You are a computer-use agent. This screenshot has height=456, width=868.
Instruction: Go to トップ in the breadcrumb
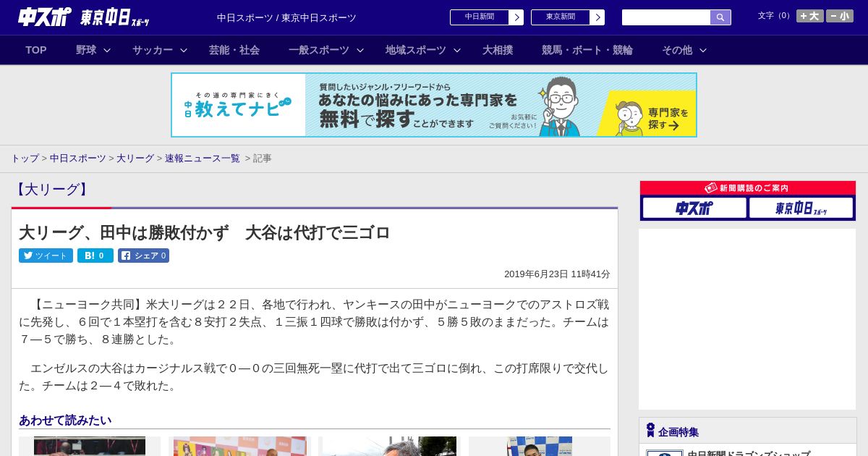pyautogui.click(x=25, y=158)
